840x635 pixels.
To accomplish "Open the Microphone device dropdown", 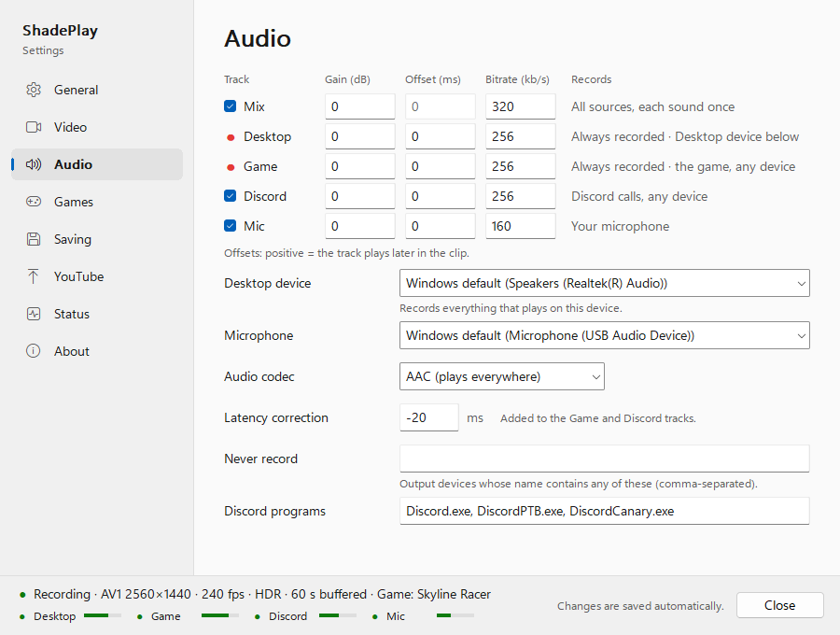I will point(604,335).
